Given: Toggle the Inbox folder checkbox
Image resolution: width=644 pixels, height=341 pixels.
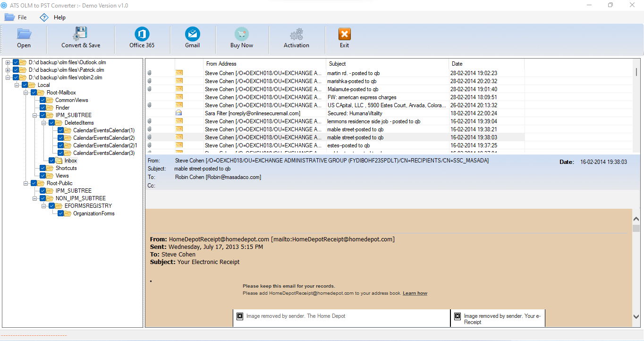Looking at the screenshot, I should (x=52, y=161).
